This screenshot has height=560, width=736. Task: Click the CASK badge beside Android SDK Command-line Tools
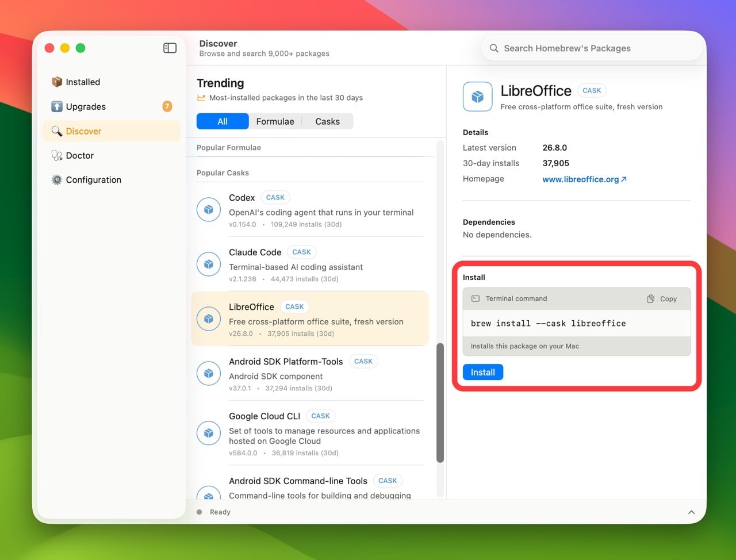click(388, 481)
